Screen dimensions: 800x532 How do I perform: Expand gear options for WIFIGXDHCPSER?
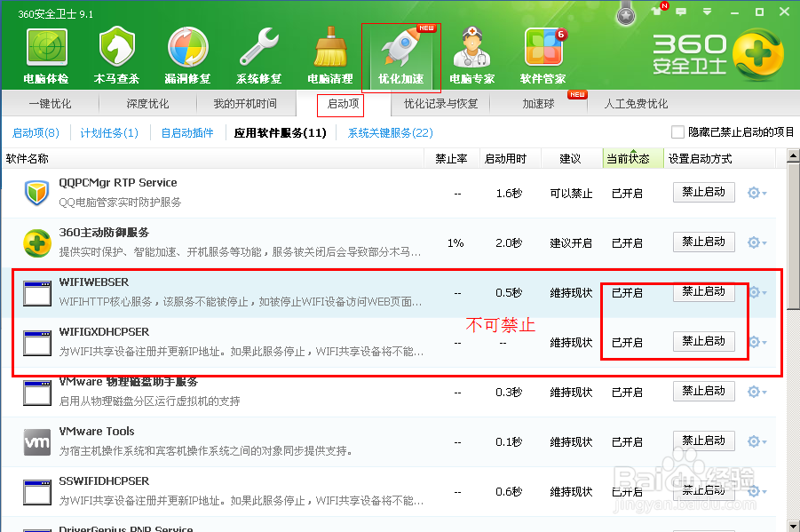757,342
